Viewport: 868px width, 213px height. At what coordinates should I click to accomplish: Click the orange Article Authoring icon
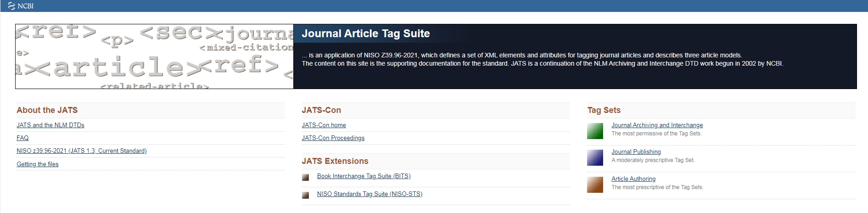coord(595,185)
